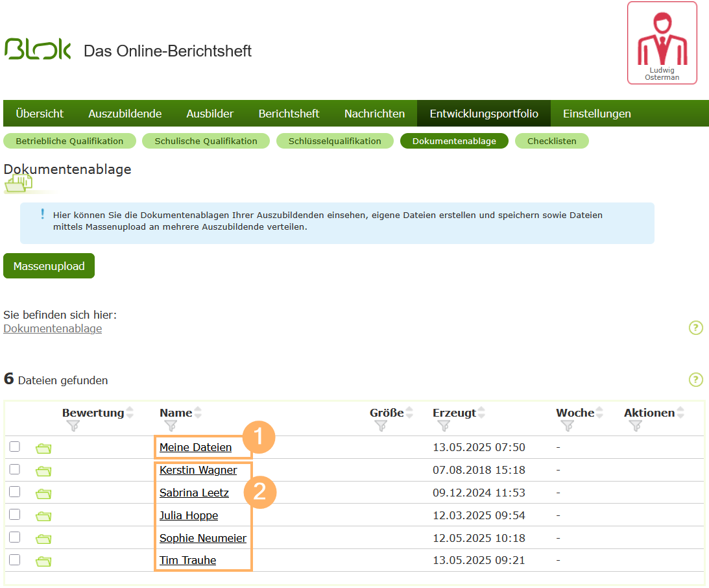Open the Berichtsheft menu item
The image size is (709, 588).
[x=289, y=113]
